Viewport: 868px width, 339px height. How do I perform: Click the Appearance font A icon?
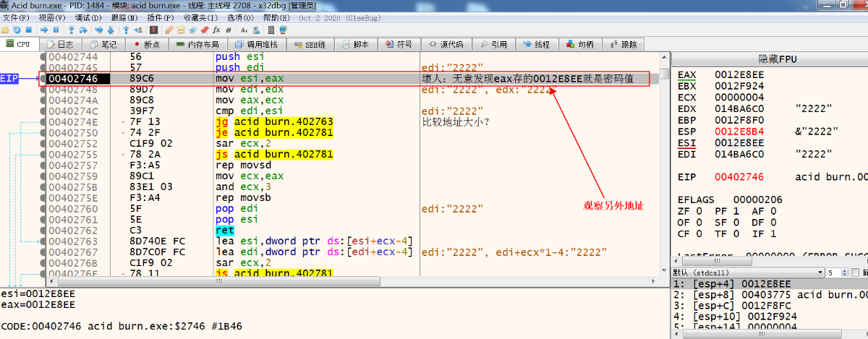tap(244, 30)
